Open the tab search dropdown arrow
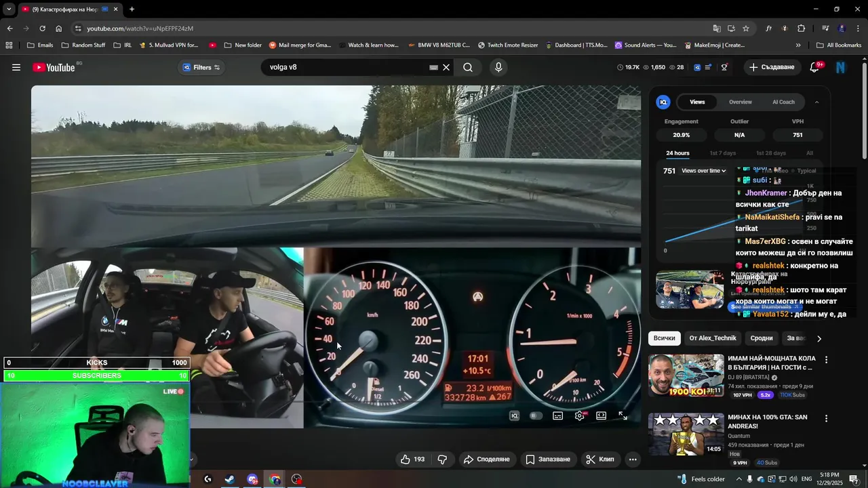 point(8,9)
